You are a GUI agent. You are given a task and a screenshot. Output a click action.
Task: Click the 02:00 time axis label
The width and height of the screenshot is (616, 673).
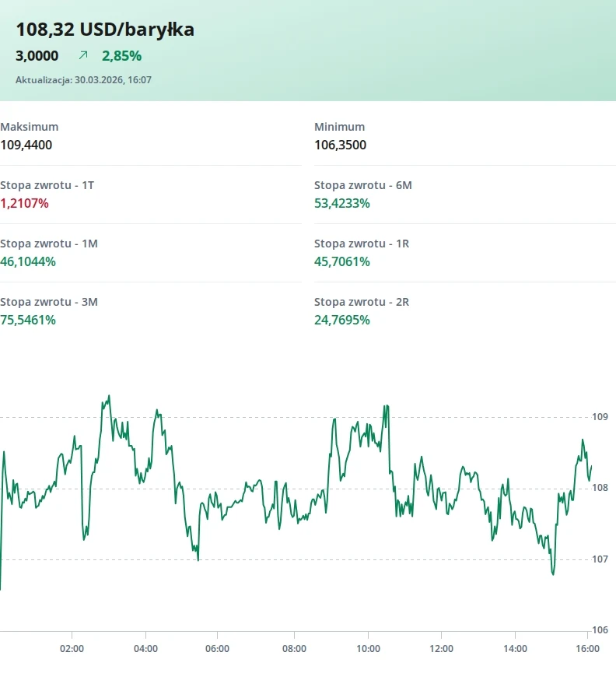[72, 648]
